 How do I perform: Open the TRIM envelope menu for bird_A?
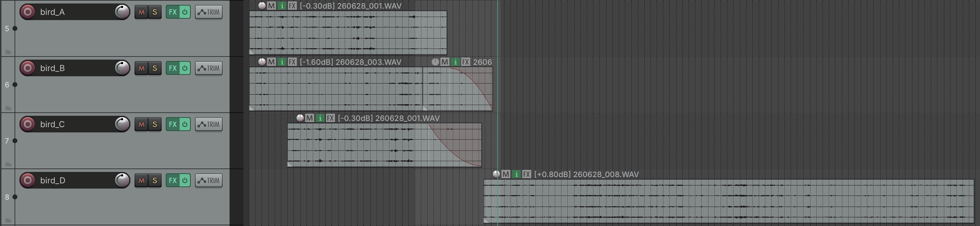coord(209,12)
